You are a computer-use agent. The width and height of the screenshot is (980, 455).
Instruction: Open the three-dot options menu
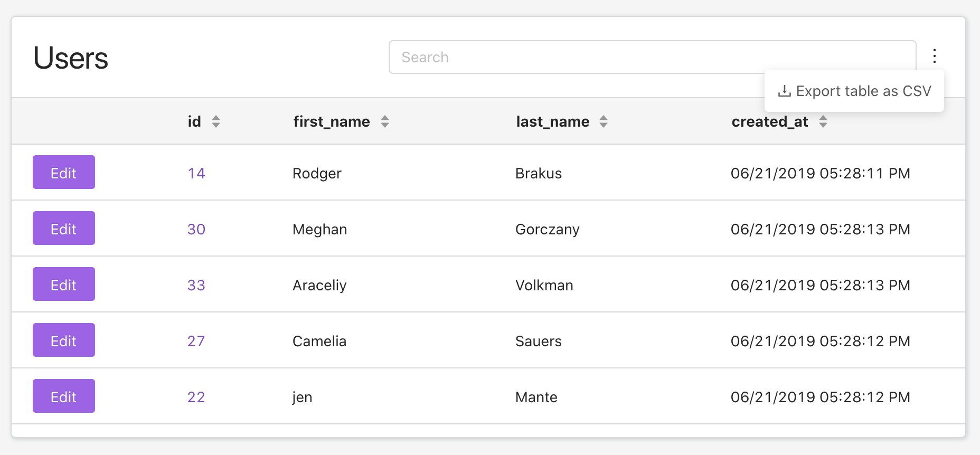pos(935,56)
